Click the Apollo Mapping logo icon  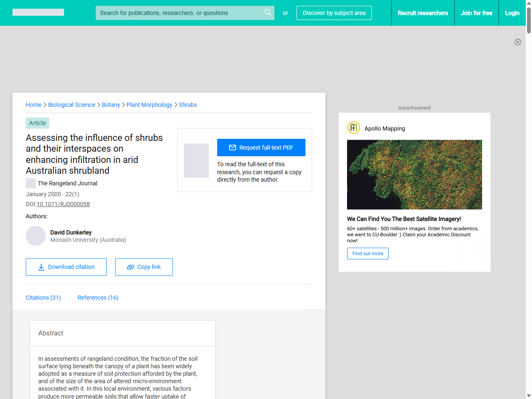click(353, 128)
